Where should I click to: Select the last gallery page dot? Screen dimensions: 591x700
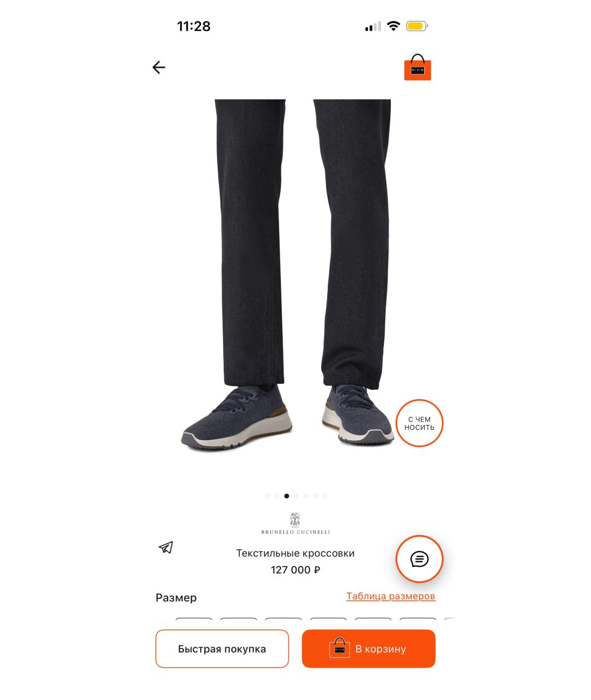coord(325,496)
